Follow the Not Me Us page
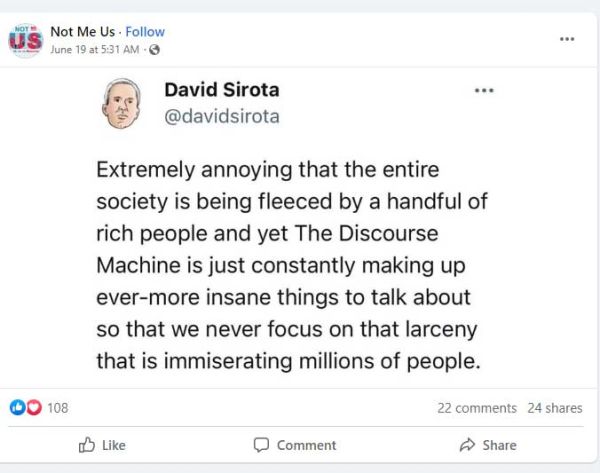 [x=145, y=32]
